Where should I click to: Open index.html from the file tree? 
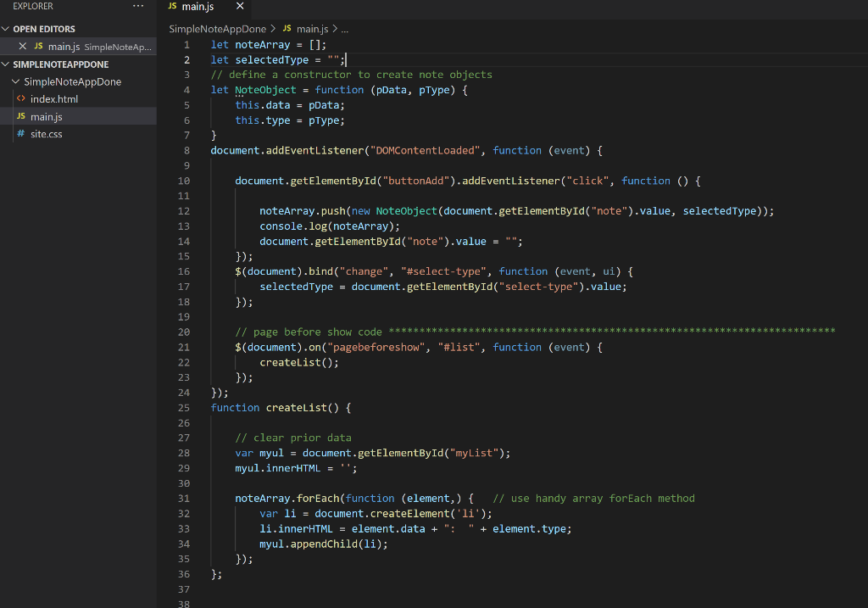54,99
